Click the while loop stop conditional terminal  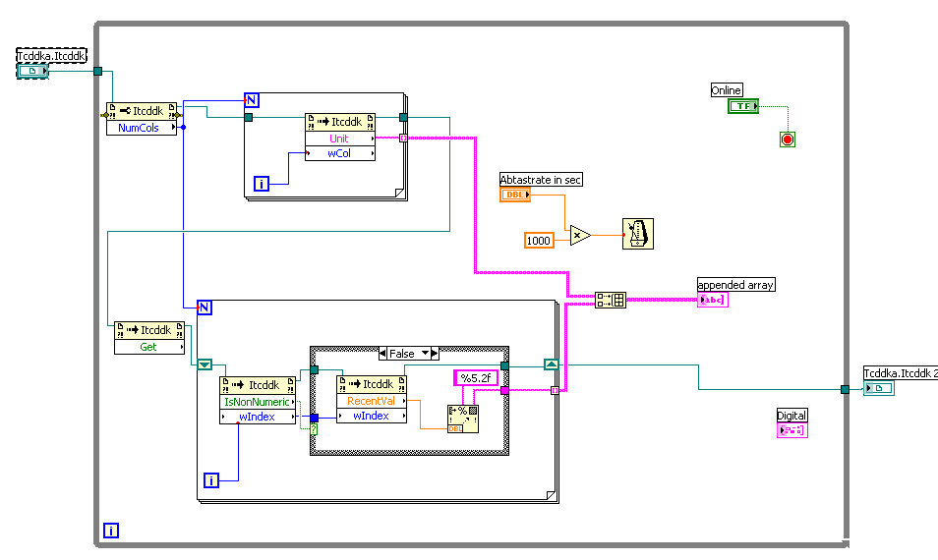[x=788, y=140]
